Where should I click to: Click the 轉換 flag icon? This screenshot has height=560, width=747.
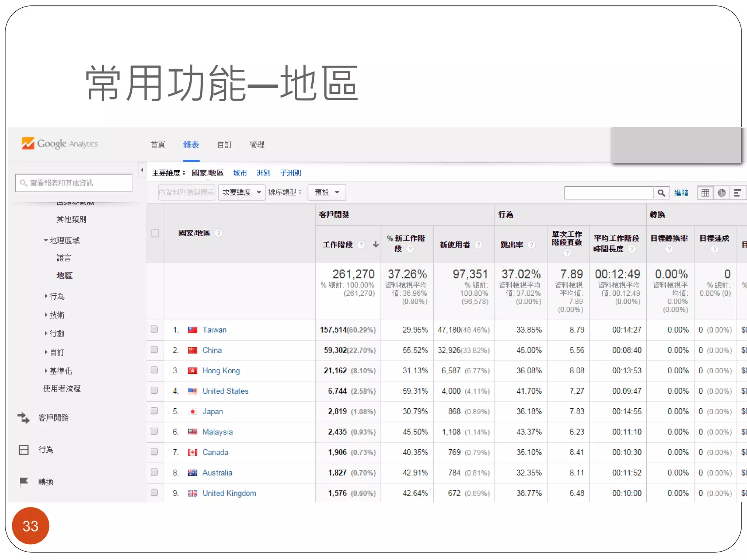pyautogui.click(x=24, y=482)
